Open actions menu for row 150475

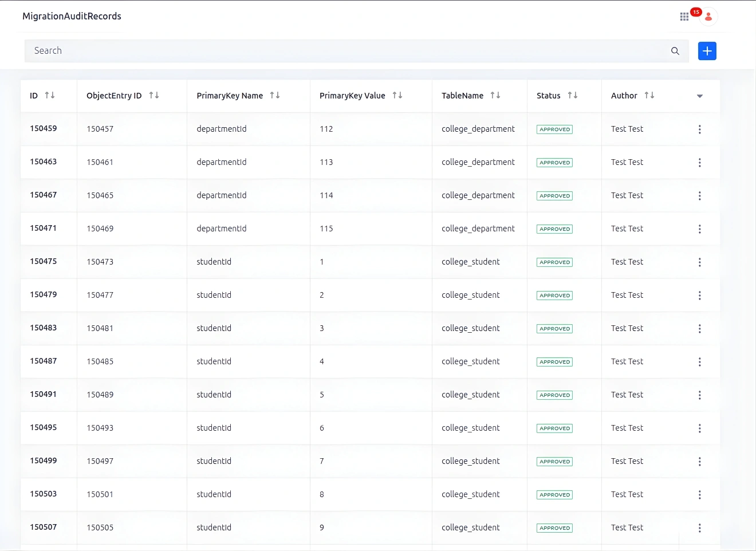[700, 262]
